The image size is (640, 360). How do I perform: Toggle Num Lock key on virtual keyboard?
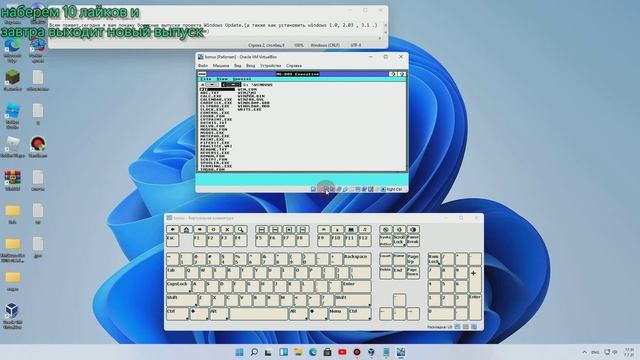[x=434, y=259]
